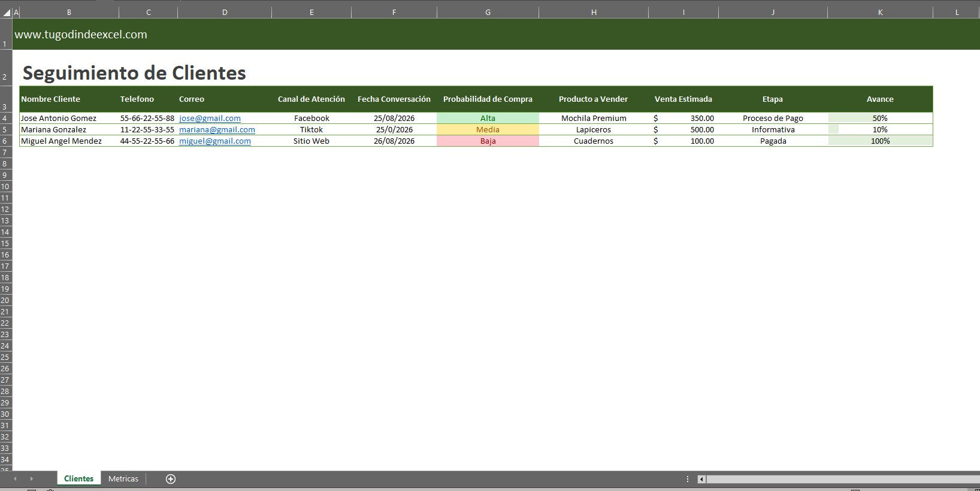
Task: Select the Tiktok channel cell
Action: [311, 130]
